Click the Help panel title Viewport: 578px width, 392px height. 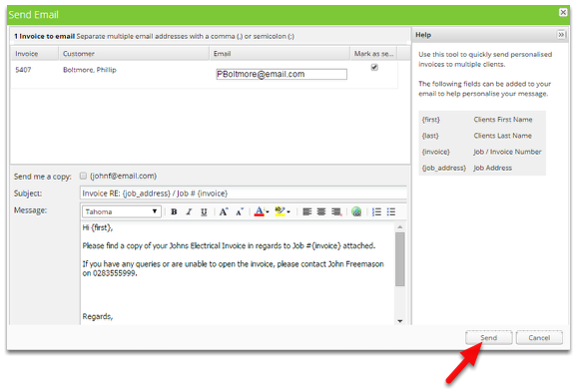423,35
